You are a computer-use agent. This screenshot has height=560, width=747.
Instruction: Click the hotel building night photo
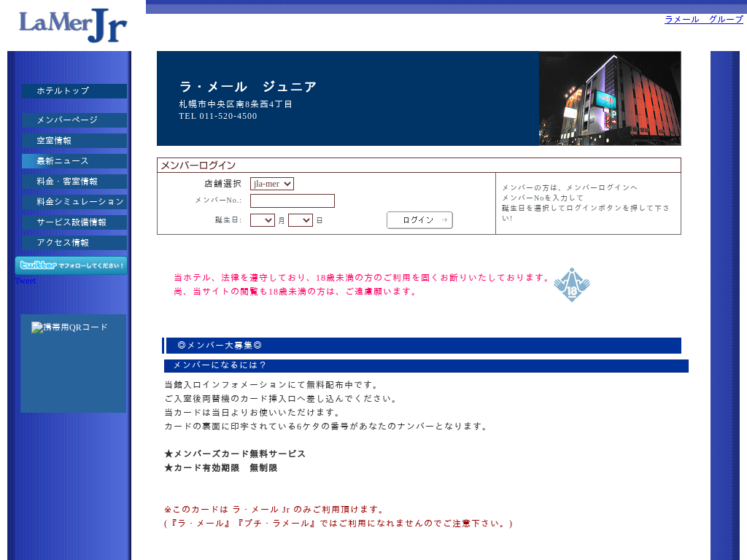610,98
